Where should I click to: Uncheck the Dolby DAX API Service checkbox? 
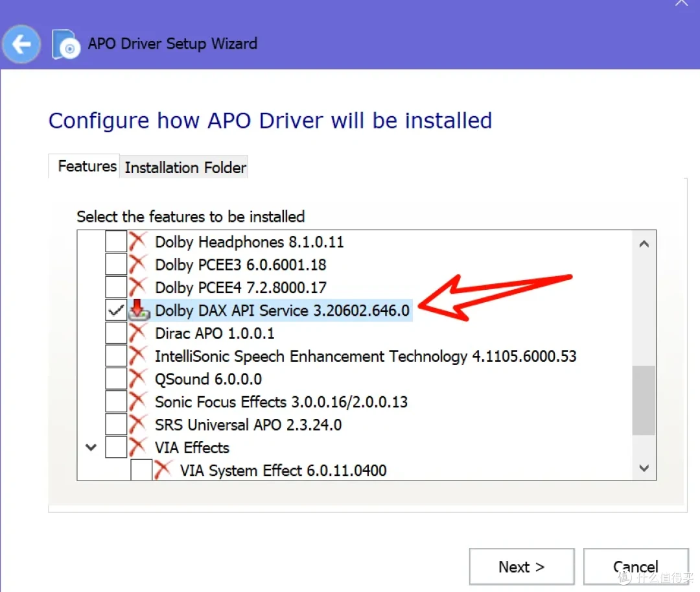point(116,310)
